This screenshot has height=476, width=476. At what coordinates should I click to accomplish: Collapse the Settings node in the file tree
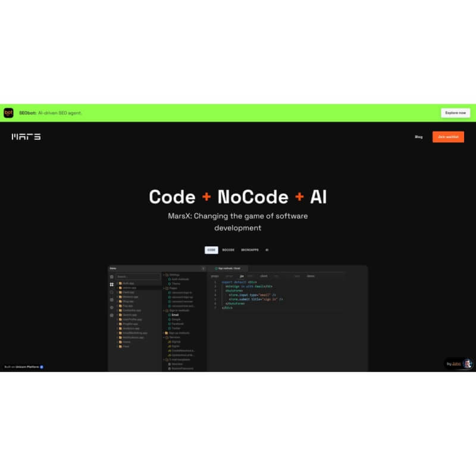coord(164,274)
